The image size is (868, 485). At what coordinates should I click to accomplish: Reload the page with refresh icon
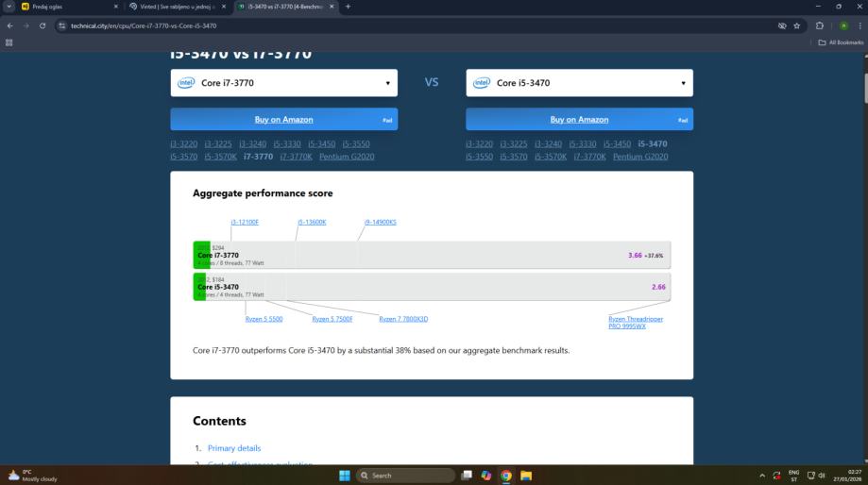pos(43,25)
